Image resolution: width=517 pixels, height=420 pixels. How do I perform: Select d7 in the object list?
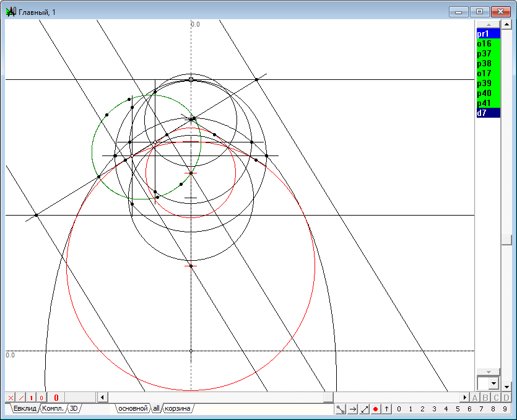tap(489, 113)
